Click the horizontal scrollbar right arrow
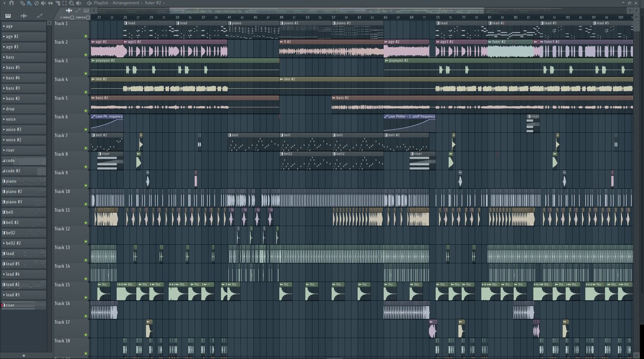This screenshot has height=359, width=644. [x=630, y=11]
